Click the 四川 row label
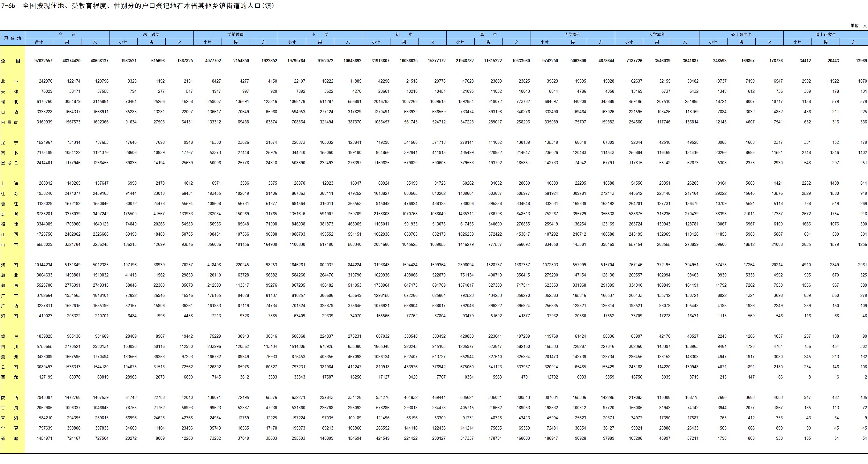The image size is (868, 464). click(10, 347)
